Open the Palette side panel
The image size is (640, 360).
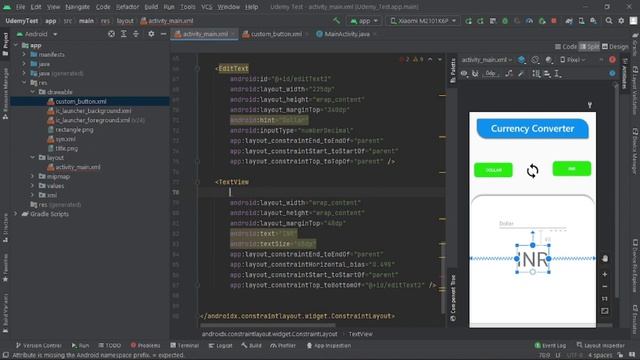tap(452, 70)
